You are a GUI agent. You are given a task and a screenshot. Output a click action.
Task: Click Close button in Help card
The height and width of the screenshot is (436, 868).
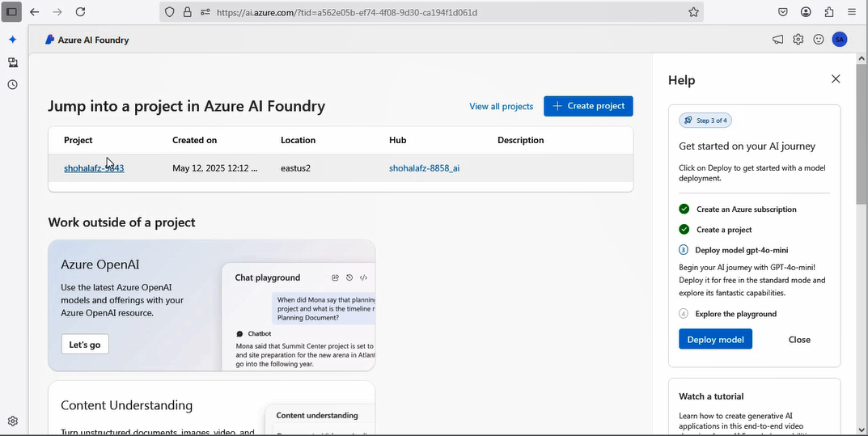[x=798, y=339]
